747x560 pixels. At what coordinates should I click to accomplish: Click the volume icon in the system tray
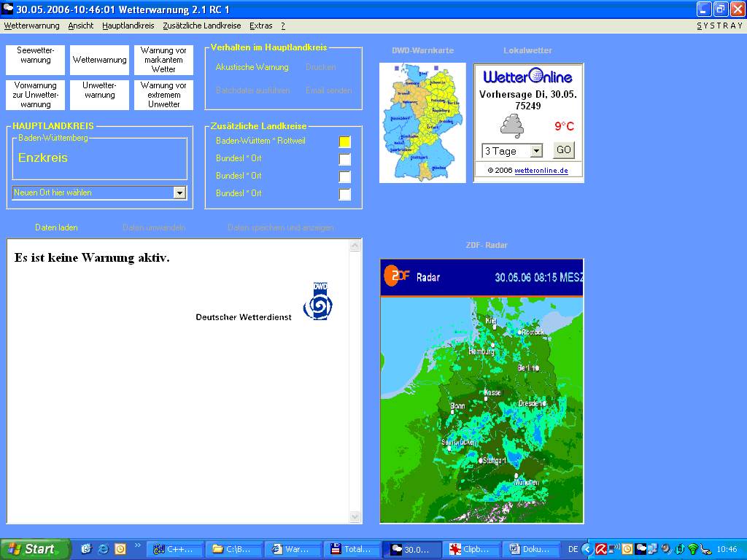coord(665,549)
